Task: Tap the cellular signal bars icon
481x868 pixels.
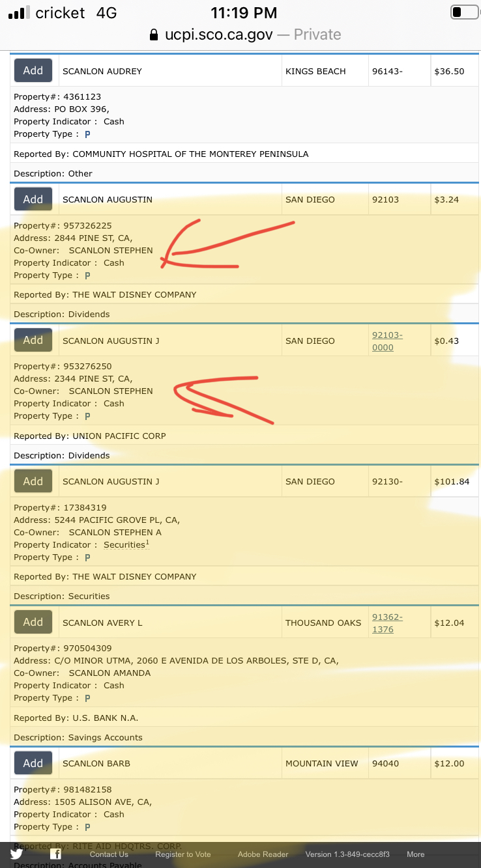Action: 18,12
